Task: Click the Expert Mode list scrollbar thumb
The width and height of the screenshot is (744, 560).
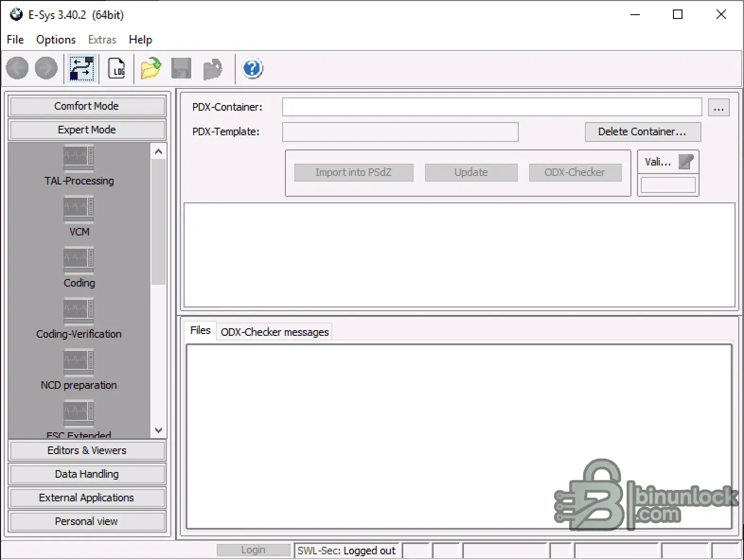Action: point(159,221)
